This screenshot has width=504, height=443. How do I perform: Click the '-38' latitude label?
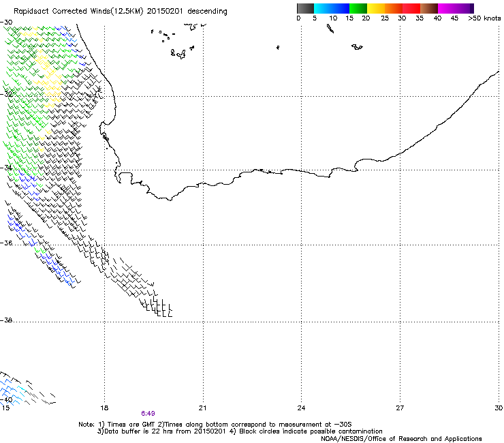[6, 320]
